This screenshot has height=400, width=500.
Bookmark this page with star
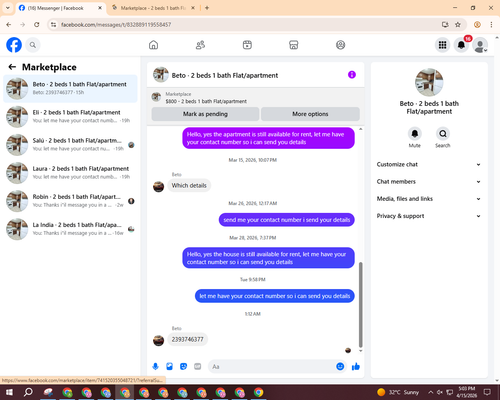point(458,25)
